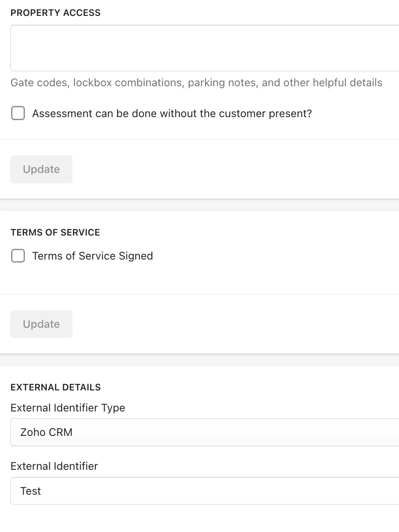This screenshot has height=532, width=399.
Task: Check the assessment without customer present checkbox
Action: coord(18,114)
